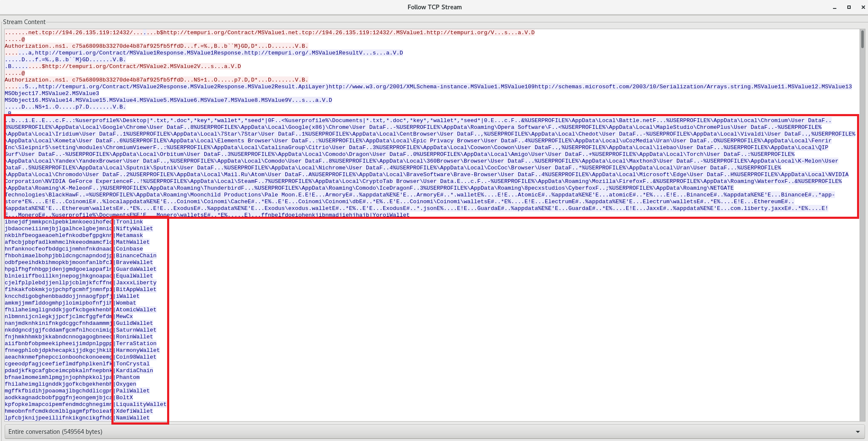Image resolution: width=868 pixels, height=441 pixels.
Task: Click the iWallet entry
Action: tap(127, 296)
